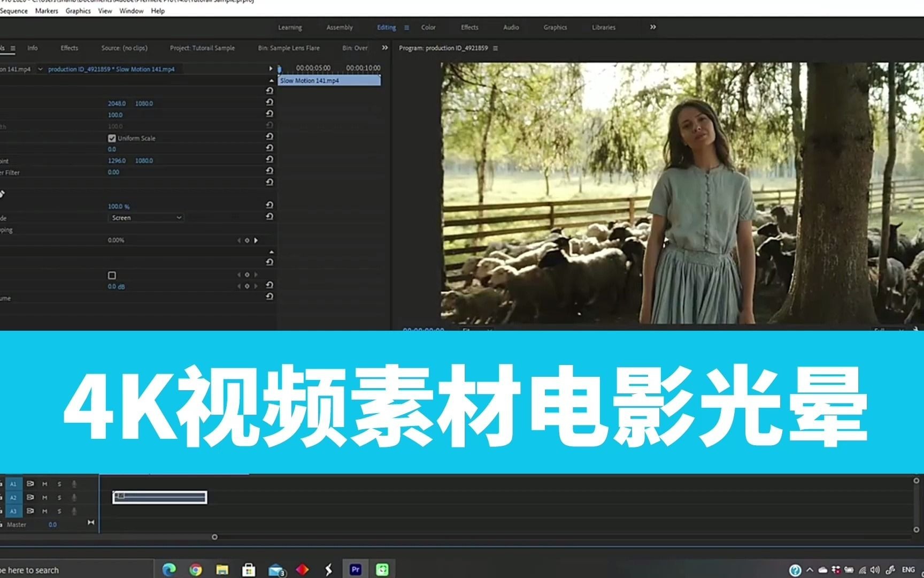Open the Window menu

click(x=132, y=11)
